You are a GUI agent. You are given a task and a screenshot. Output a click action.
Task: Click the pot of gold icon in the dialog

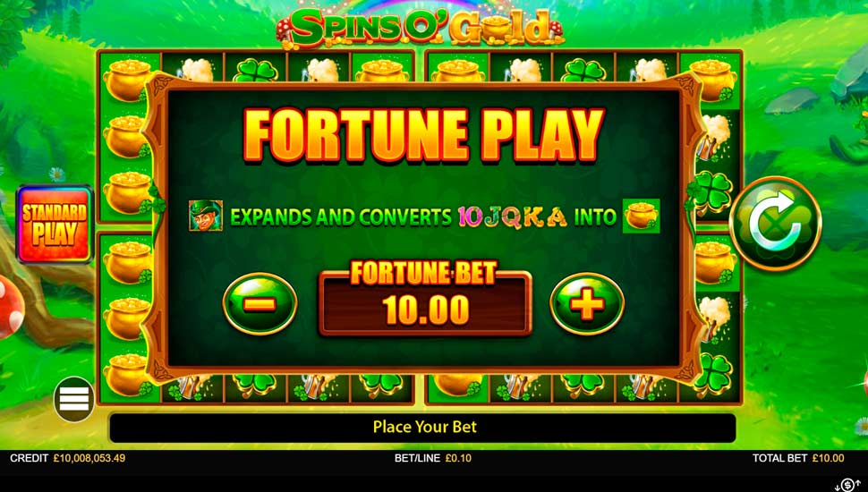coord(641,216)
